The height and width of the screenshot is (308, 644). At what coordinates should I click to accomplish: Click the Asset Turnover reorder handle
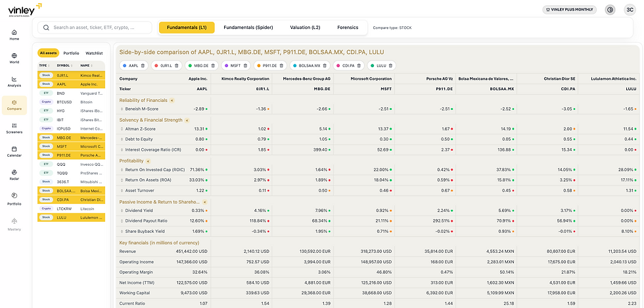point(122,191)
